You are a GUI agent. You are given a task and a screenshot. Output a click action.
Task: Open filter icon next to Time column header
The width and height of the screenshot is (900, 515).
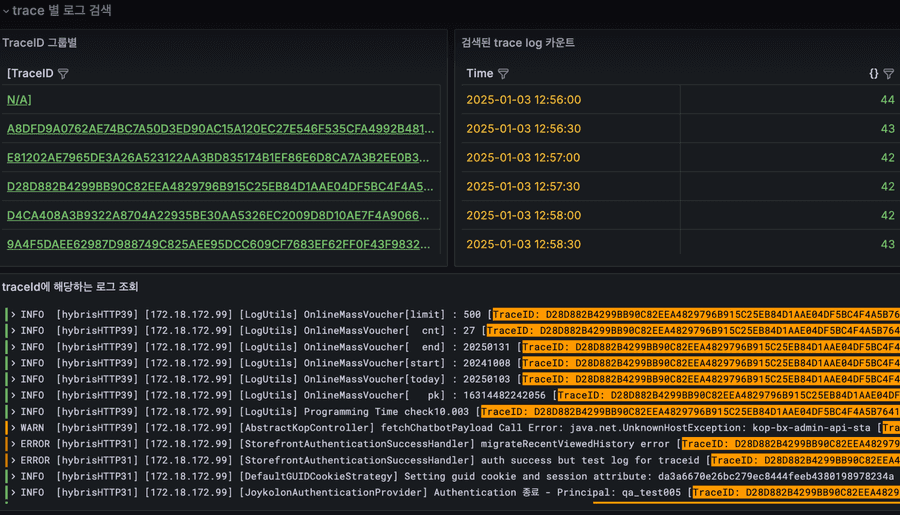[503, 73]
